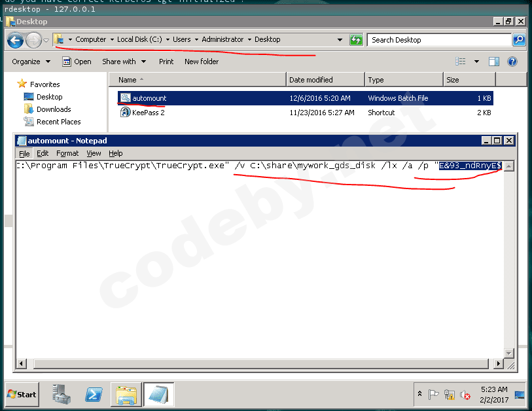The height and width of the screenshot is (411, 532).
Task: Expand the arrow after Users in breadcrumb
Action: (196, 40)
